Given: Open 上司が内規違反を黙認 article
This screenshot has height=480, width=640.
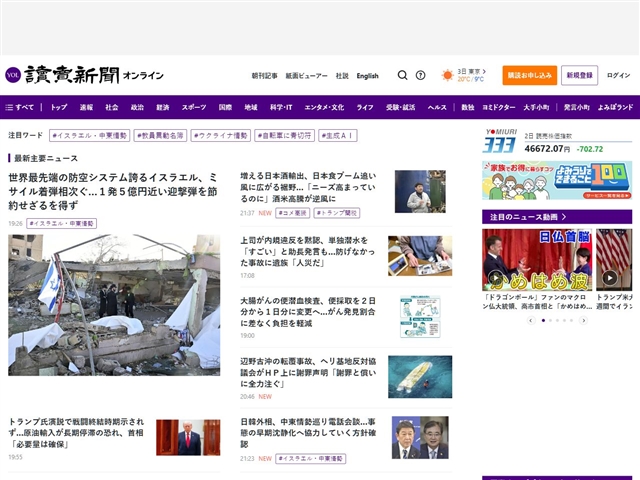Looking at the screenshot, I should point(307,251).
